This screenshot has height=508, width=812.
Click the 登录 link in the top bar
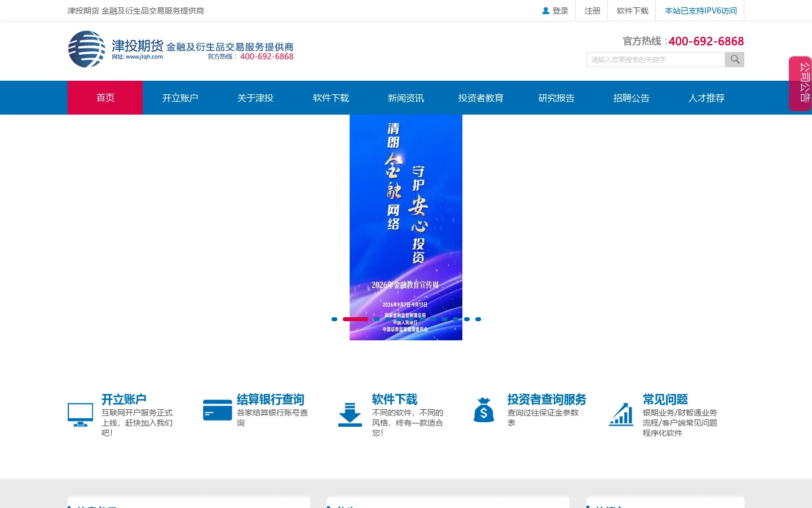click(561, 11)
